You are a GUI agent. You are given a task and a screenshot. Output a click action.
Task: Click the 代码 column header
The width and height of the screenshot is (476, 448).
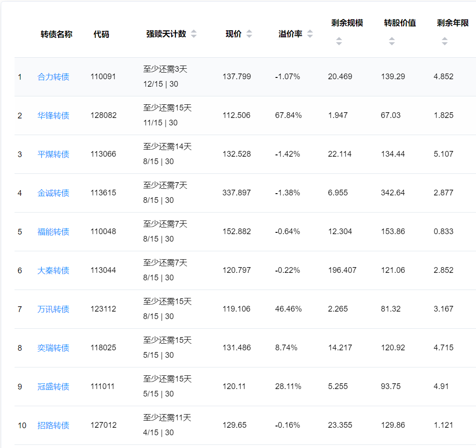click(x=101, y=34)
